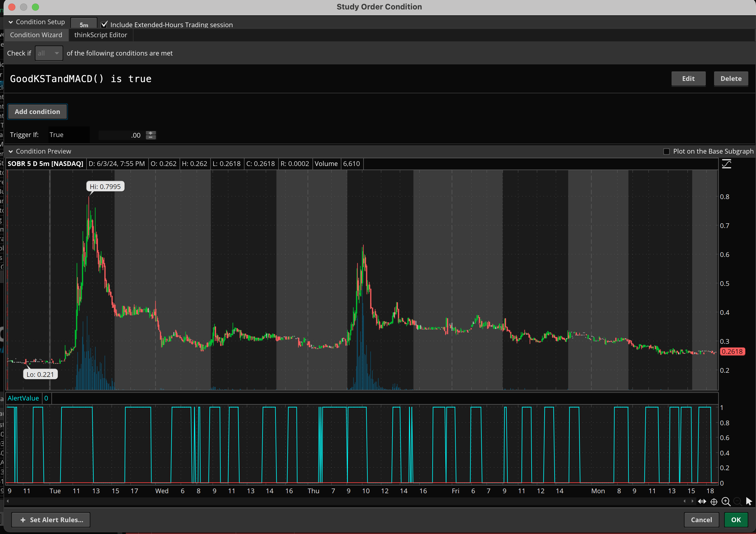
Task: Collapse the Condition Preview section
Action: [x=11, y=152]
